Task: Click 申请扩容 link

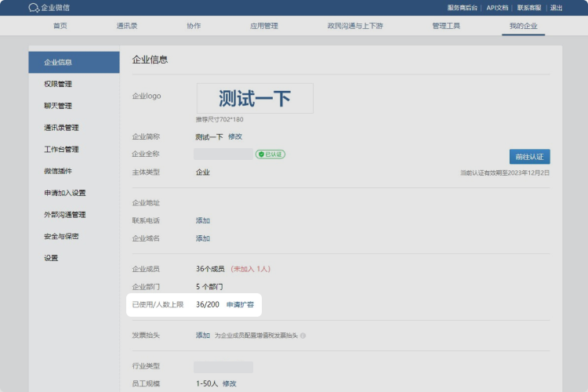Action: (x=240, y=304)
